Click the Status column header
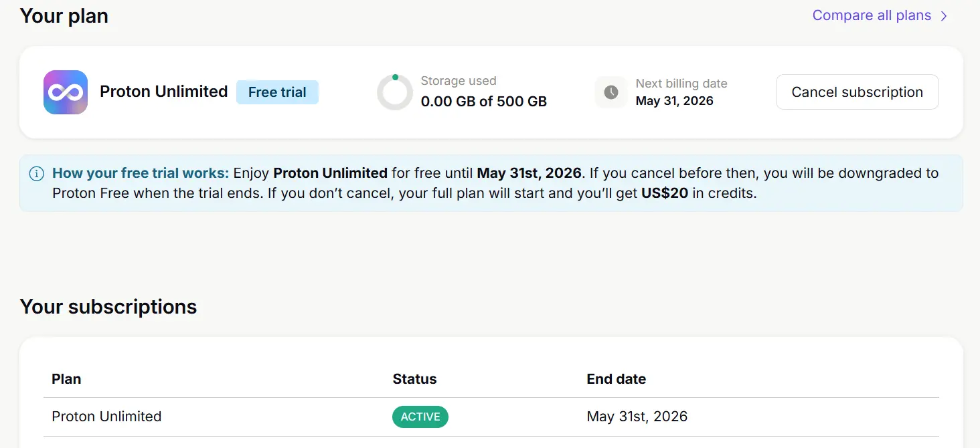 414,379
